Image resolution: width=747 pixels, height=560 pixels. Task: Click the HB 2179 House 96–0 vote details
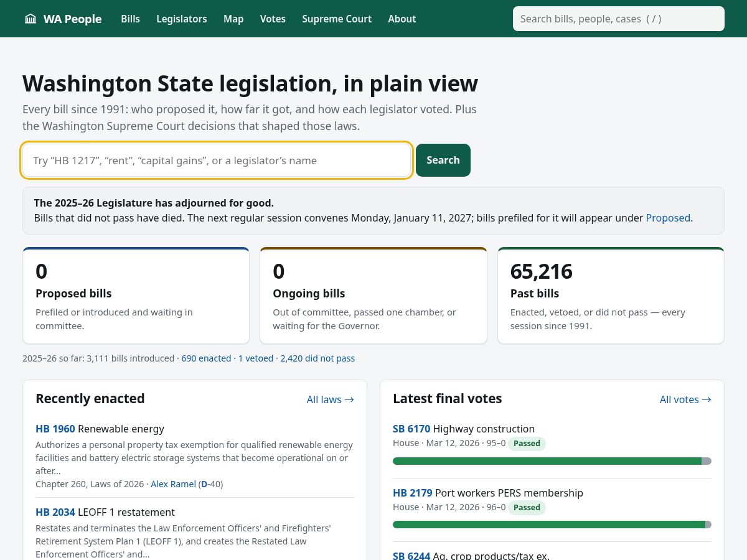pos(449,508)
